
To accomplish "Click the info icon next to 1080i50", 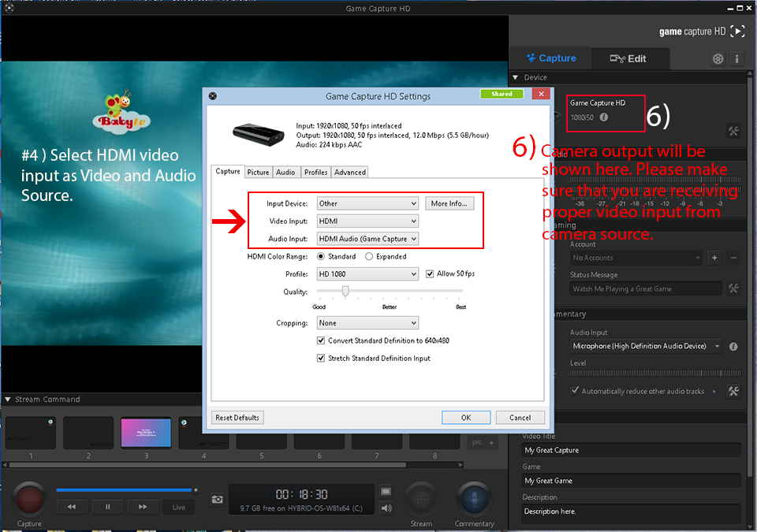I will coord(603,117).
